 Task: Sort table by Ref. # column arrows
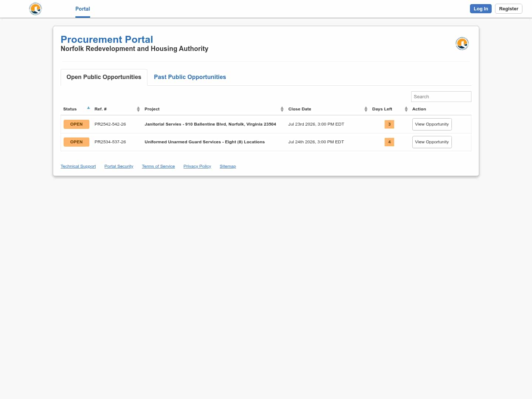tap(138, 109)
